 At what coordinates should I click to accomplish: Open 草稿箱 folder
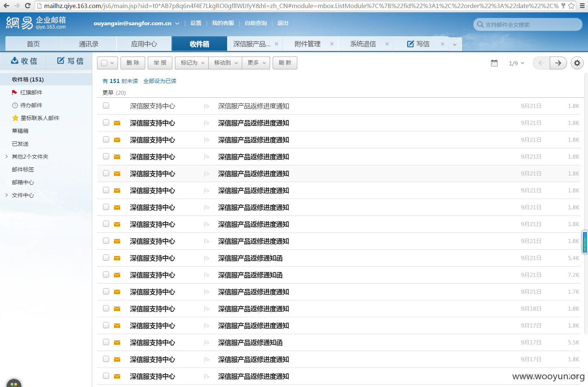click(x=20, y=131)
